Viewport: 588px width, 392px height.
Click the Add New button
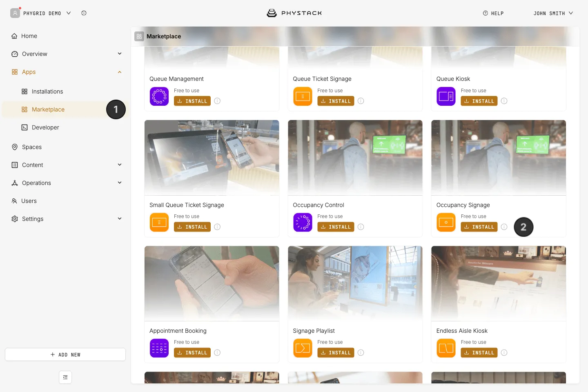click(65, 354)
